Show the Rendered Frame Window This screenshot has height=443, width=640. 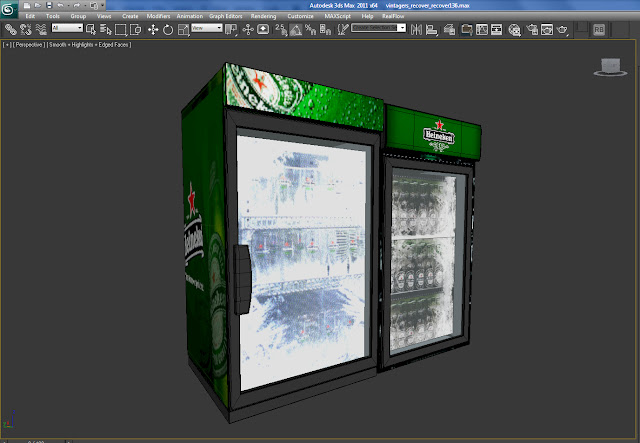point(547,29)
